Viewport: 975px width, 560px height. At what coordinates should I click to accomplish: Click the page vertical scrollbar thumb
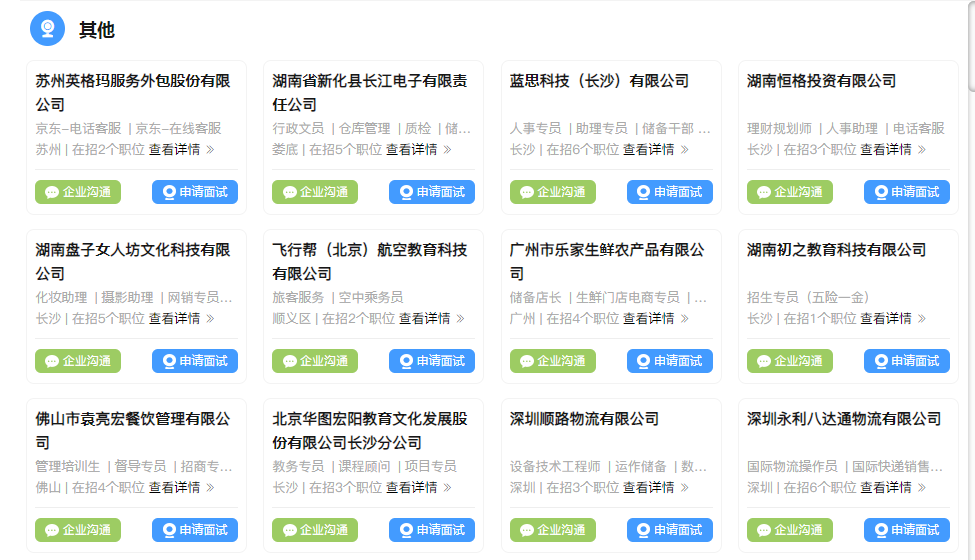971,45
